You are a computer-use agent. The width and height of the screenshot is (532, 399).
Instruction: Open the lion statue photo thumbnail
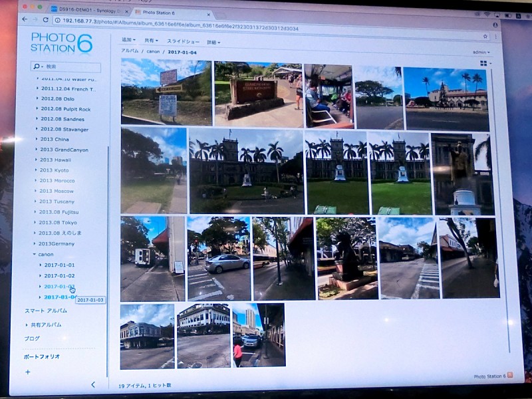click(346, 259)
